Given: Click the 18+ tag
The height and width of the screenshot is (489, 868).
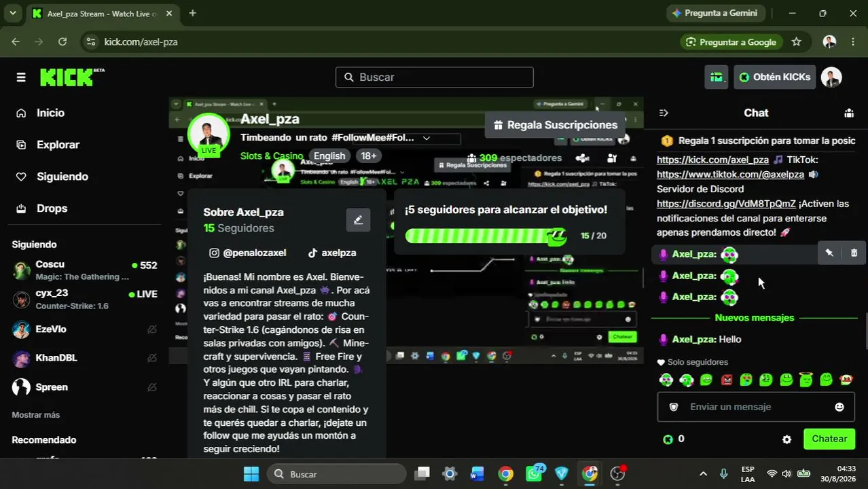Looking at the screenshot, I should tap(369, 156).
